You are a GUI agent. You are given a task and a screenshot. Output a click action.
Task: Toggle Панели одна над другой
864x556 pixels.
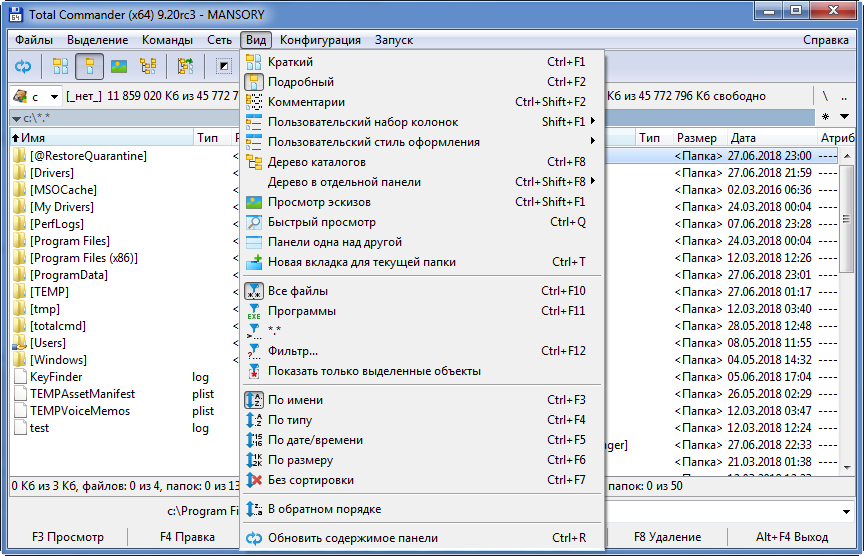pyautogui.click(x=423, y=242)
